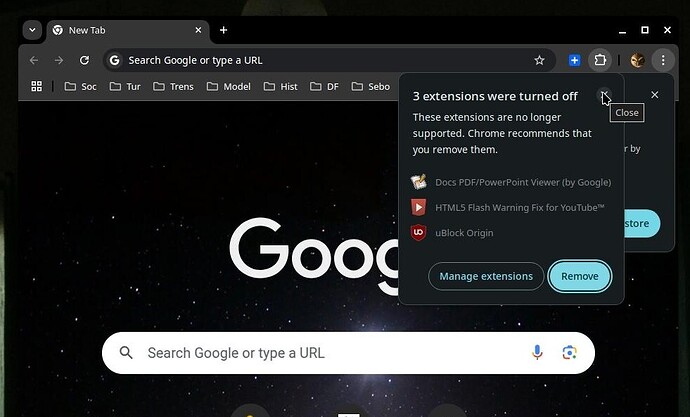Open the Sebo bookmark folder
Image resolution: width=690 pixels, height=417 pixels.
pyautogui.click(x=371, y=87)
